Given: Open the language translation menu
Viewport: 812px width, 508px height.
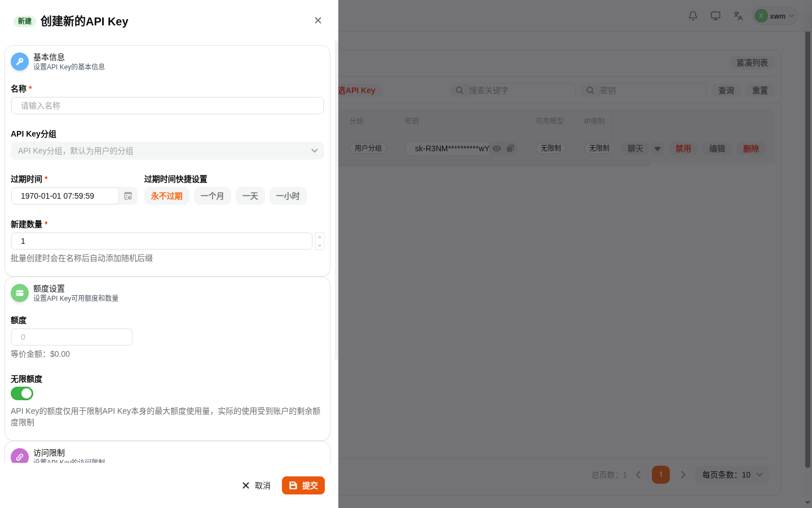Looking at the screenshot, I should coord(738,16).
